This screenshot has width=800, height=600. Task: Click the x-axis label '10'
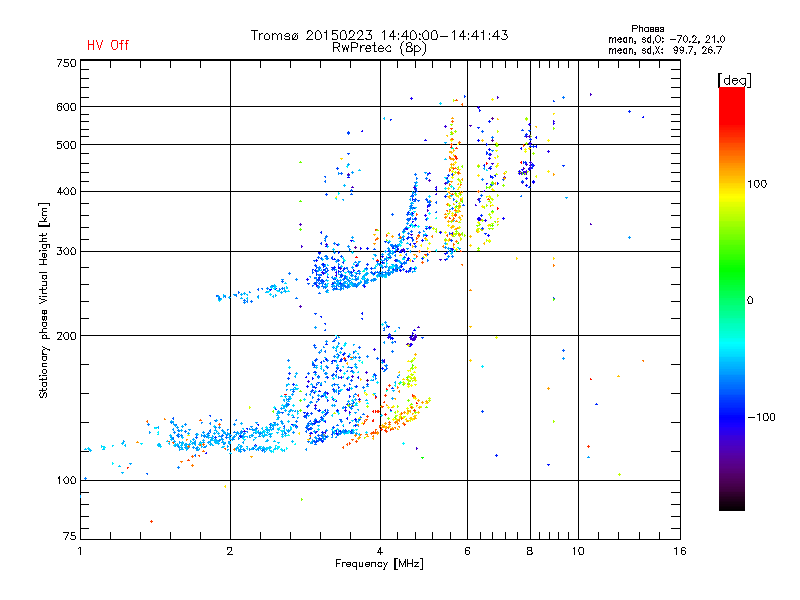[578, 551]
